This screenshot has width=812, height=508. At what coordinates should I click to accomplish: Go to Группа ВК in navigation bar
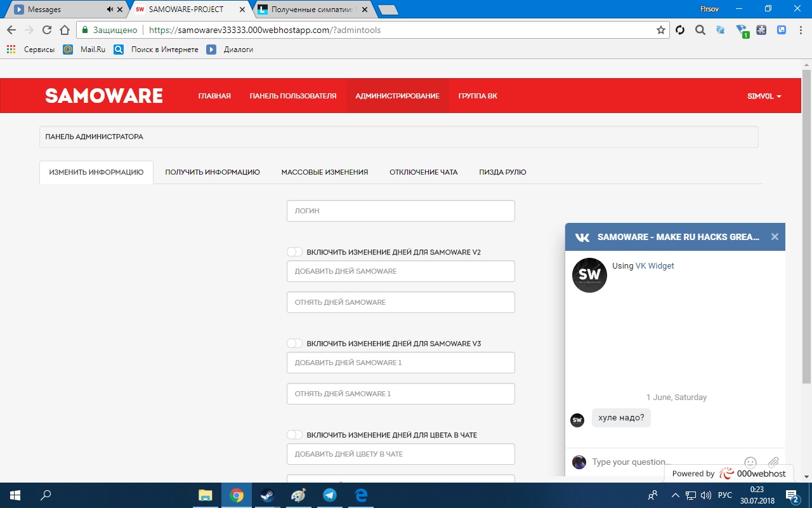[x=478, y=96]
